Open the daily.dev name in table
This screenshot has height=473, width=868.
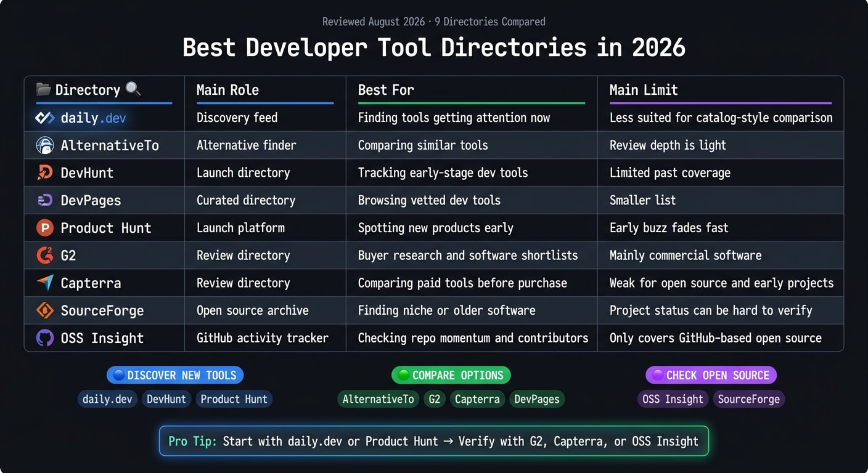click(93, 118)
